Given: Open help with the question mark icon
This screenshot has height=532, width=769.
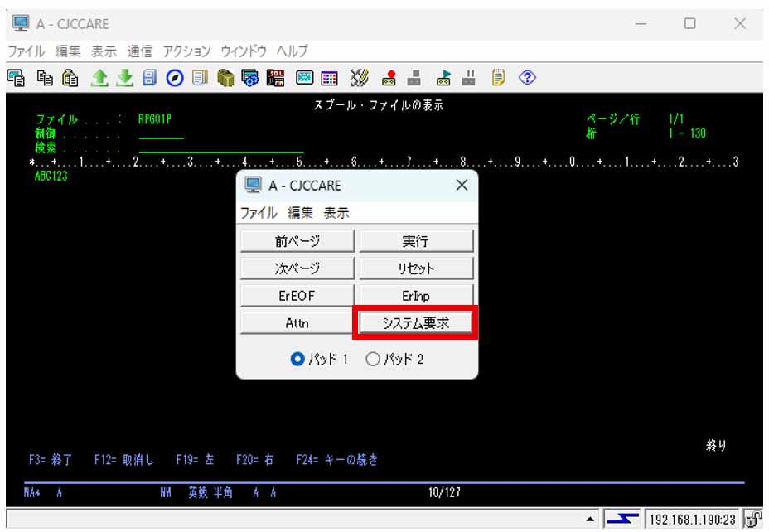Looking at the screenshot, I should [527, 78].
